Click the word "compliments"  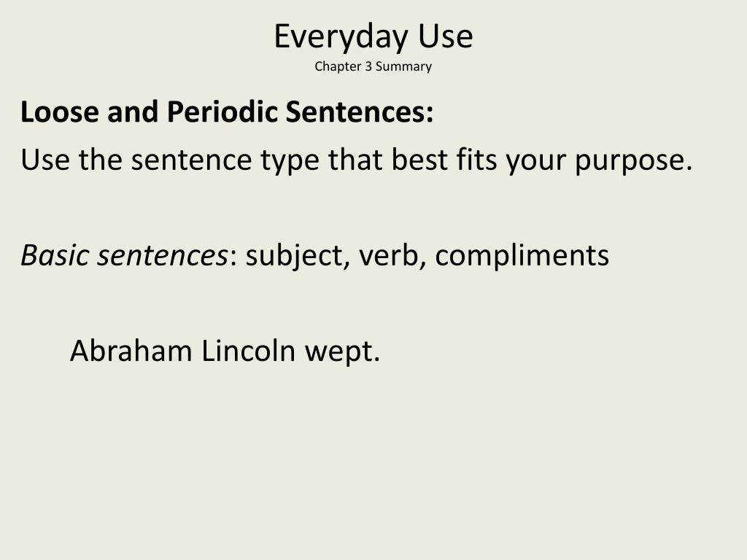522,257
